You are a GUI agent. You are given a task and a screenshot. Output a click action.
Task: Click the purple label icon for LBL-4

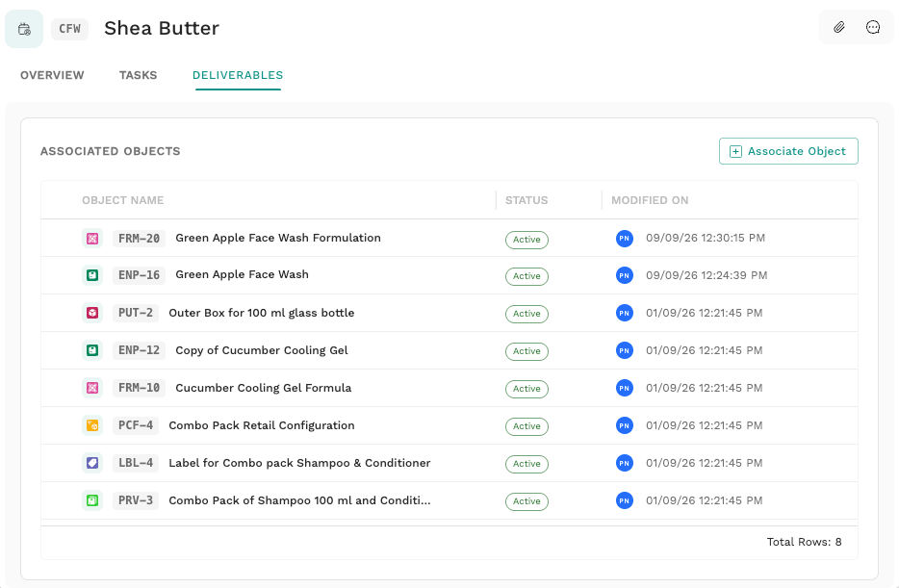point(92,463)
